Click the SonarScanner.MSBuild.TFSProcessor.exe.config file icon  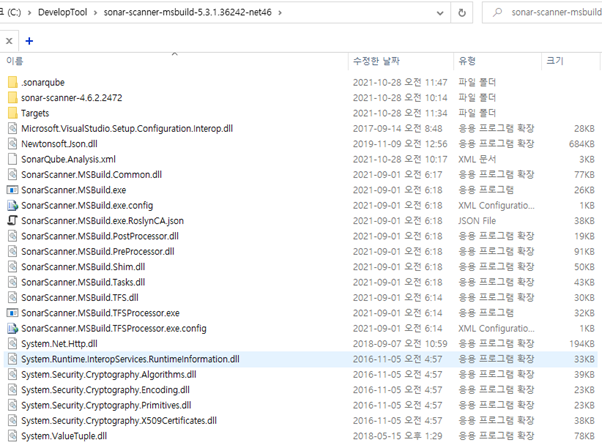[13, 328]
